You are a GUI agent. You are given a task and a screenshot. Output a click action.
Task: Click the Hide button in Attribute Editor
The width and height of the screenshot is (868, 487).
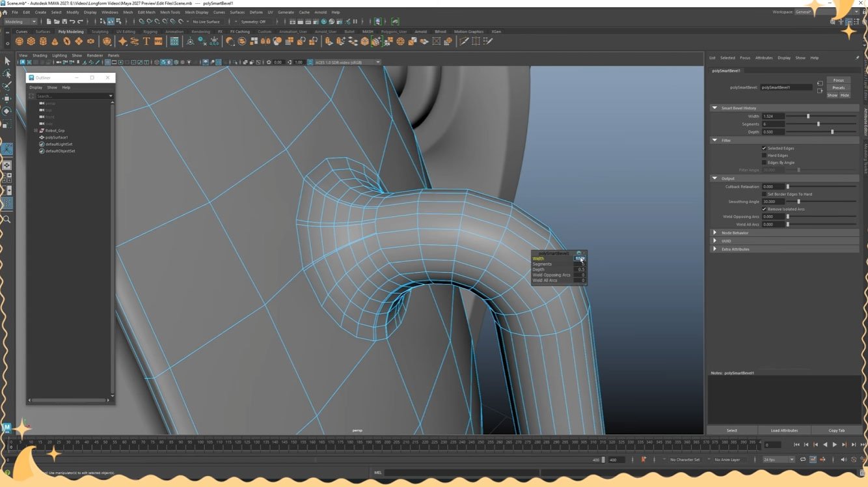(x=845, y=95)
